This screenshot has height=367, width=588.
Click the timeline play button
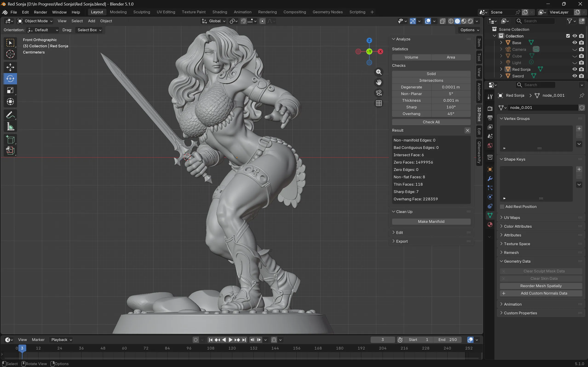230,340
